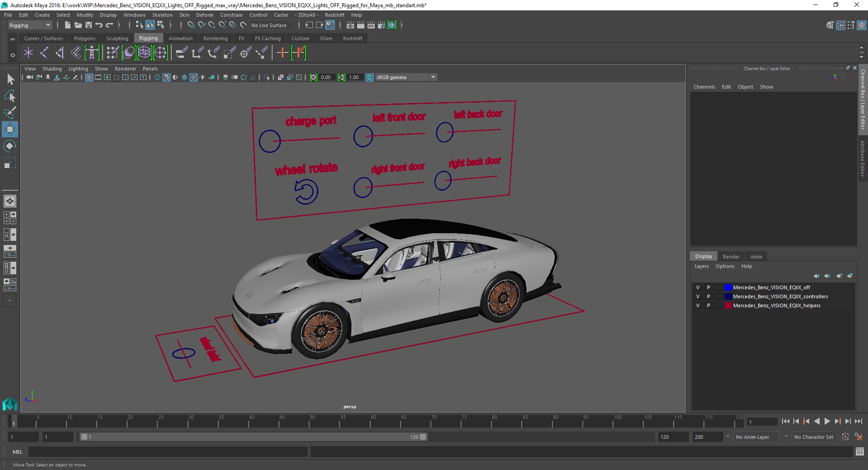Create a new scene with the toolbar icon
868x470 pixels.
(x=67, y=25)
